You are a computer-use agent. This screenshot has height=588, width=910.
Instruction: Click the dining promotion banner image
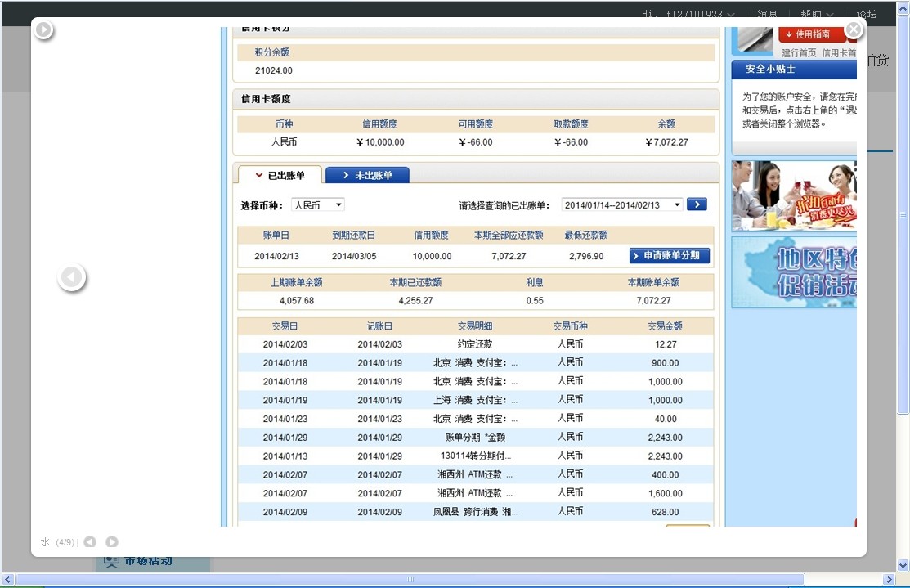click(793, 195)
